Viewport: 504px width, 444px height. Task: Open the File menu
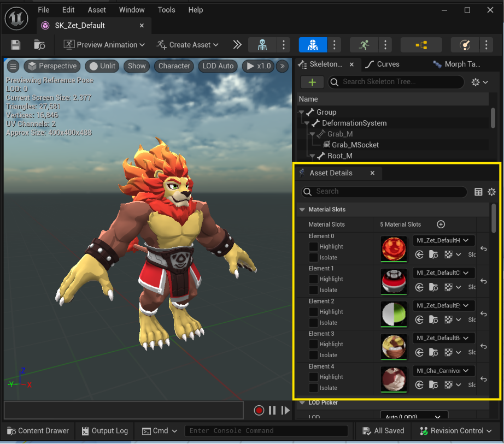point(43,10)
